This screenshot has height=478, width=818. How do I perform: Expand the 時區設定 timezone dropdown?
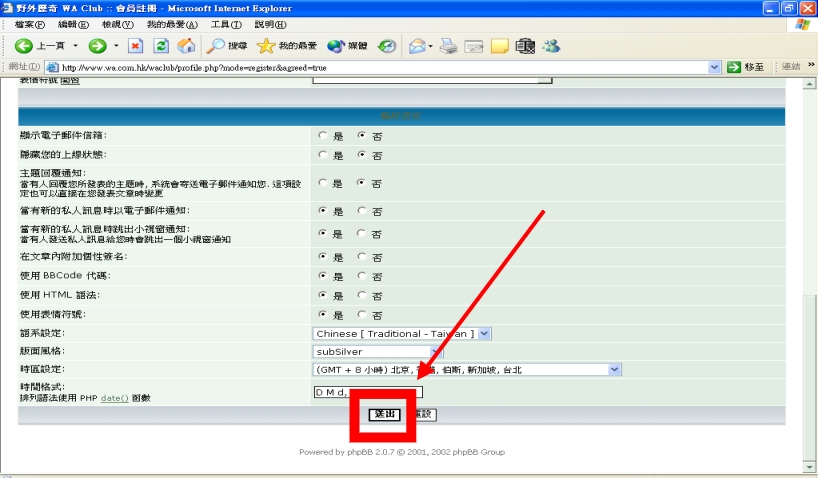pyautogui.click(x=614, y=370)
